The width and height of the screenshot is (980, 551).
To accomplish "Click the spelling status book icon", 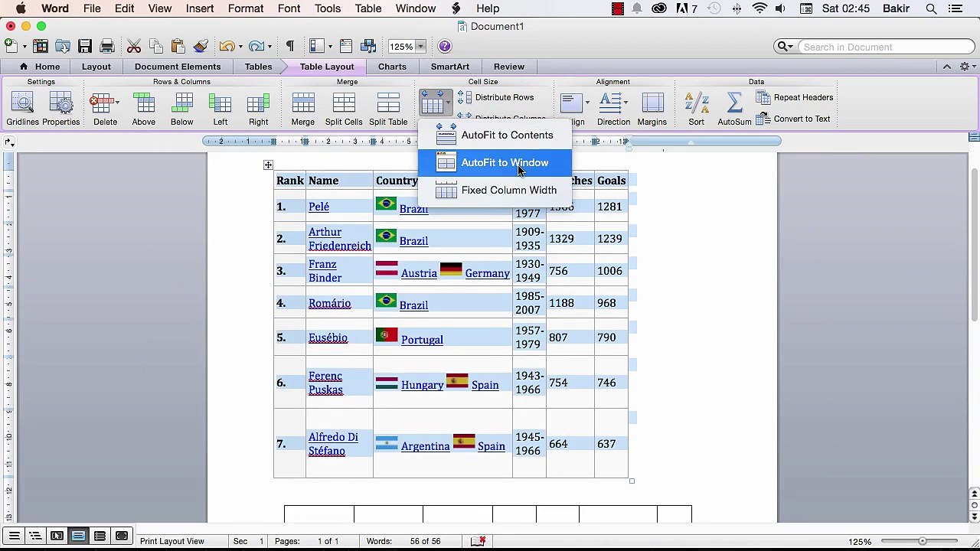I will pyautogui.click(x=479, y=541).
